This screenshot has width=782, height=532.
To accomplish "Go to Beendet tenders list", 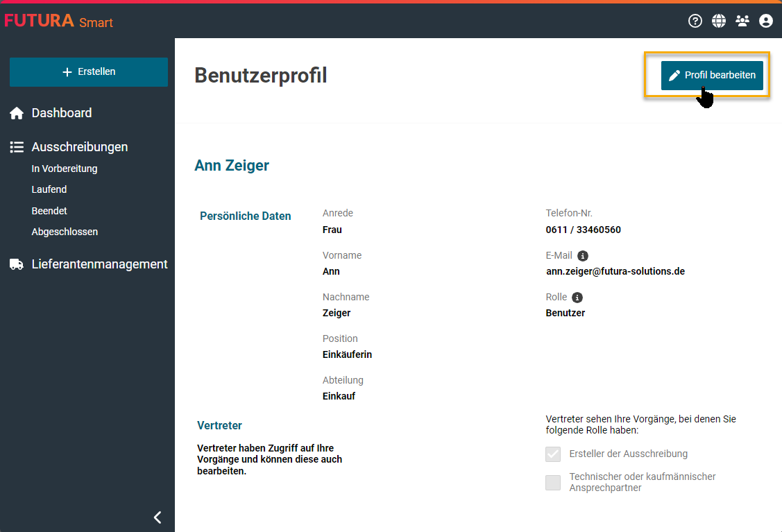I will point(49,211).
